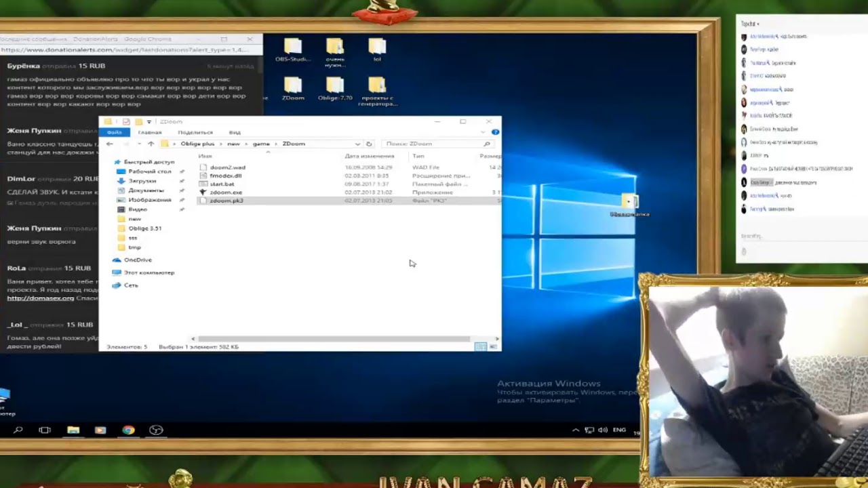Open taskbar search magnifier
This screenshot has width=868, height=488.
18,430
